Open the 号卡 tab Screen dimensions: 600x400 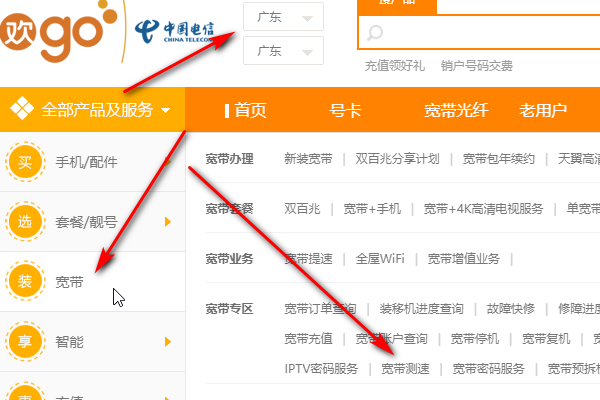click(345, 111)
